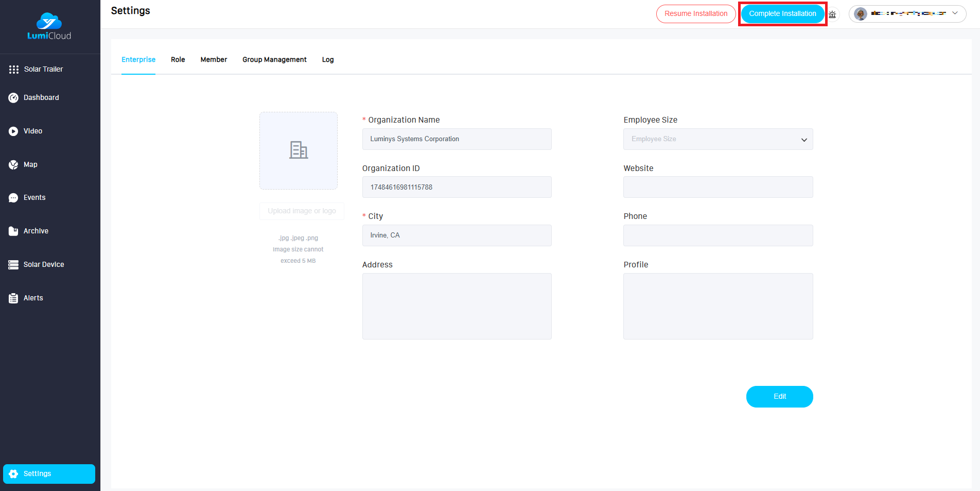Viewport: 980px width, 491px height.
Task: Switch to the Role tab
Action: [178, 60]
